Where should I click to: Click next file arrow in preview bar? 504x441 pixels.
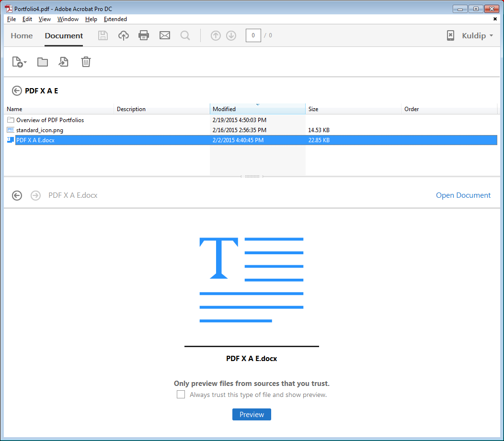tap(35, 195)
